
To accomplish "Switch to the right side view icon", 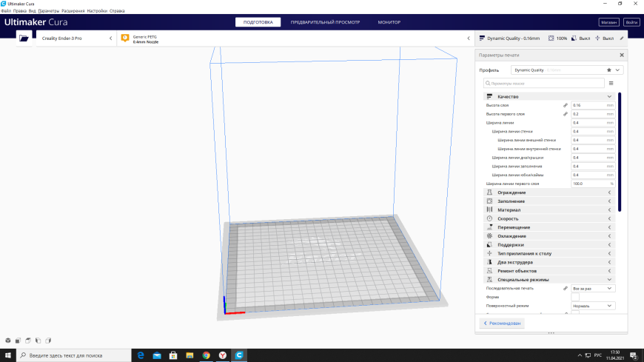I will [x=48, y=341].
